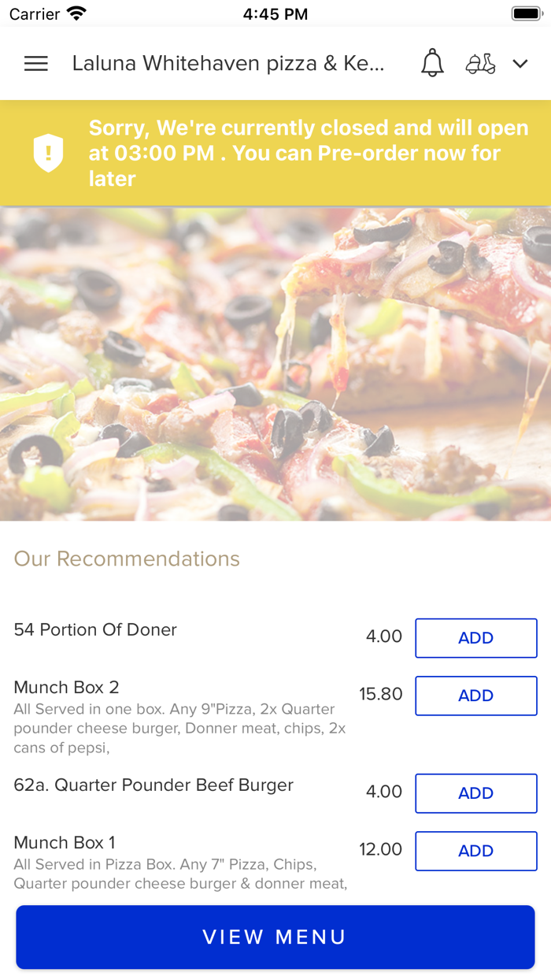
Task: Tap the battery indicator in the status bar
Action: 526,12
